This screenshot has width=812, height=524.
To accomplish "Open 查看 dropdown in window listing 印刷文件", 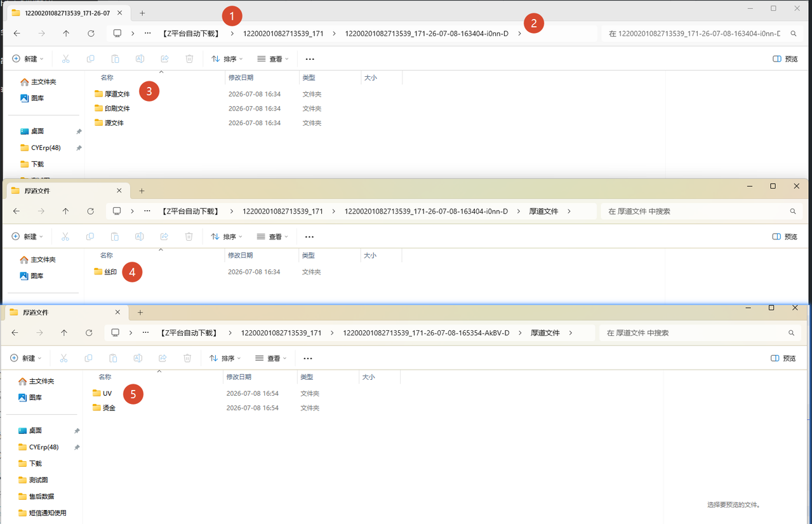I will pos(273,58).
